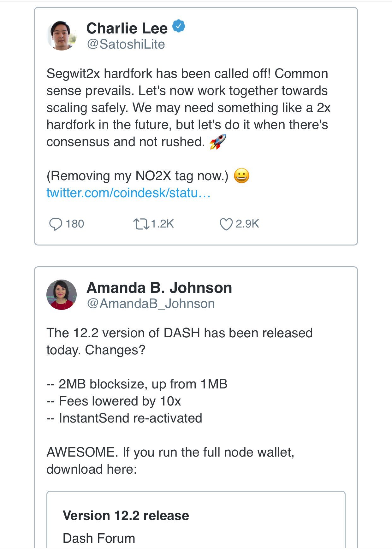The height and width of the screenshot is (550, 392).
Task: Click the reply speech bubble icon
Action: (x=56, y=224)
